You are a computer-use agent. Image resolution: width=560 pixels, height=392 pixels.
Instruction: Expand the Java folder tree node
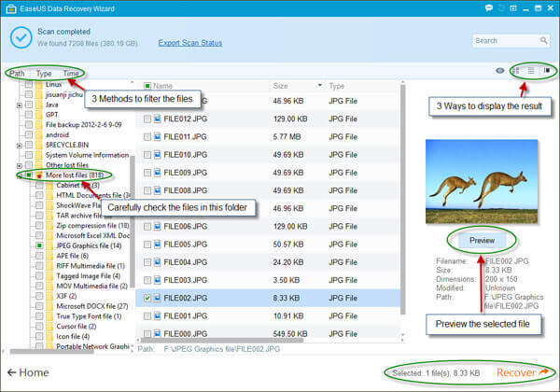pos(20,105)
